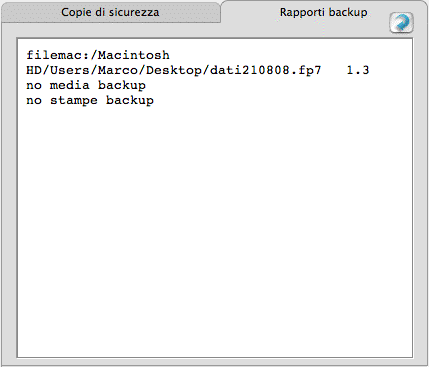Click the blue refresh arrow icon
This screenshot has height=367, width=429.
click(401, 23)
